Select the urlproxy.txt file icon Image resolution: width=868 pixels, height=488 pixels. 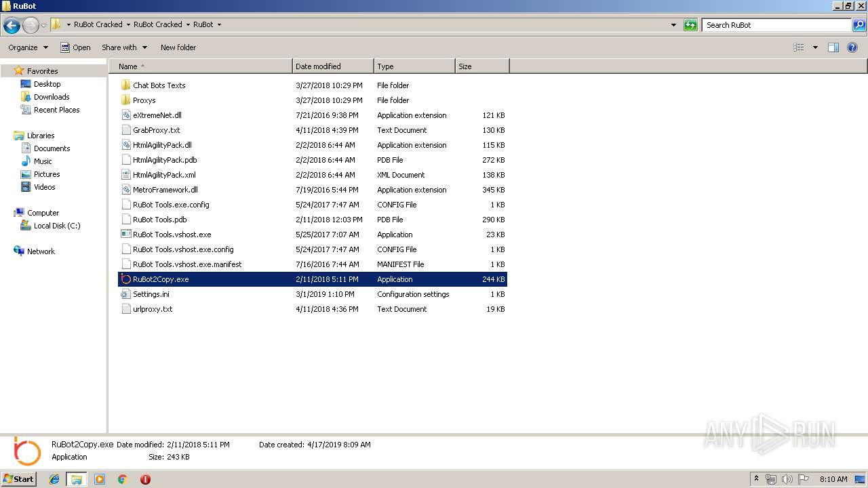tap(125, 309)
